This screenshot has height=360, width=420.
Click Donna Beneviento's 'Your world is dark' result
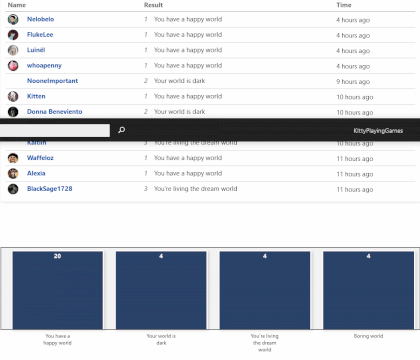pyautogui.click(x=179, y=112)
